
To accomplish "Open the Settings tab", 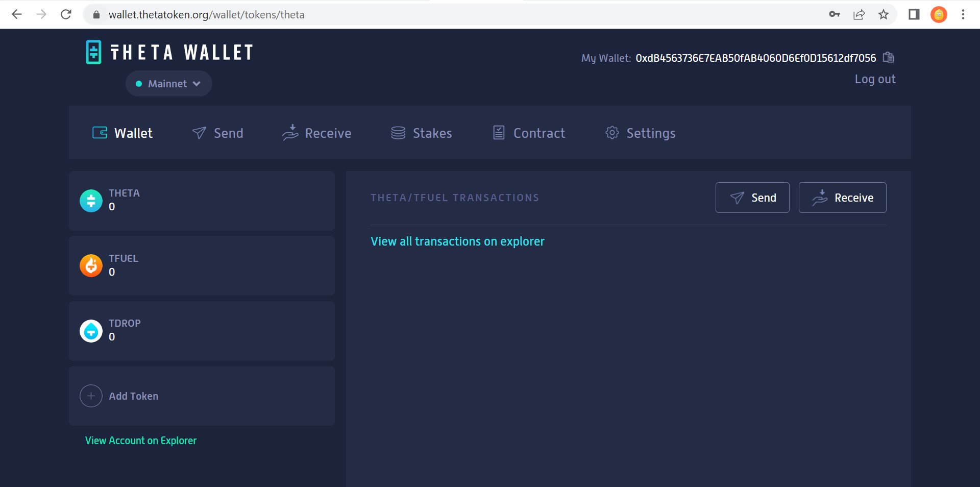I will pos(641,133).
